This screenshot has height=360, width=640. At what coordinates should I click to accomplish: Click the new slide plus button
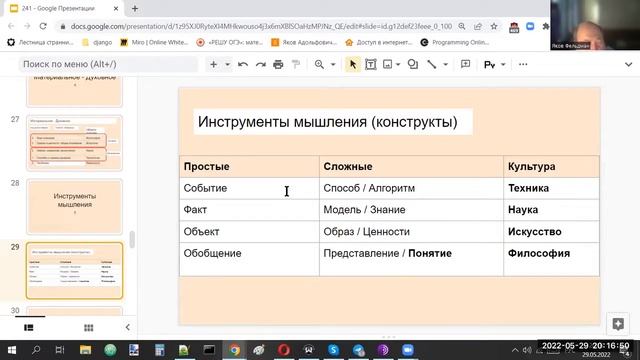point(213,64)
